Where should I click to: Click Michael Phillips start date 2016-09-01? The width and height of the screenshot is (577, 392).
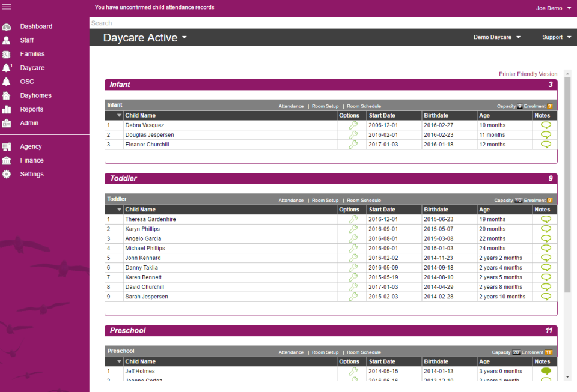point(383,249)
